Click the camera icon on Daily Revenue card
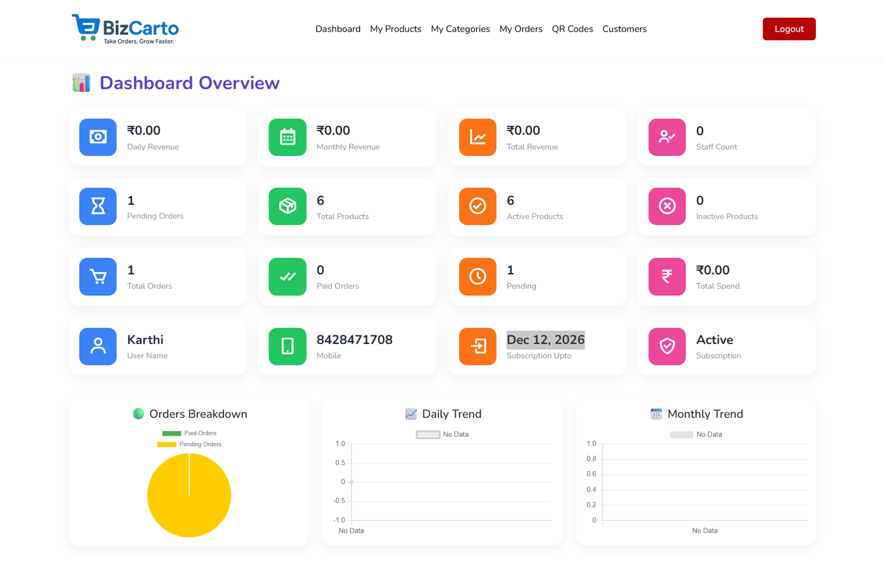The height and width of the screenshot is (588, 885). click(98, 137)
